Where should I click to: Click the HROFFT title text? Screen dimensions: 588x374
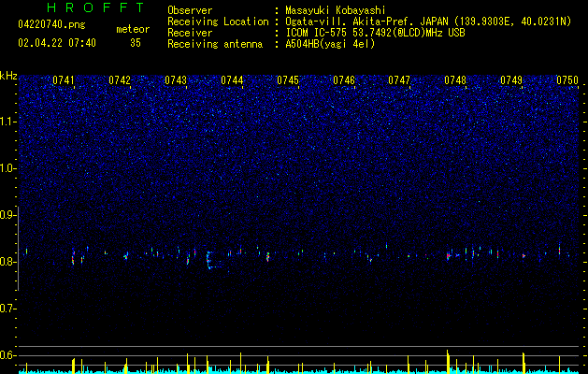(95, 7)
